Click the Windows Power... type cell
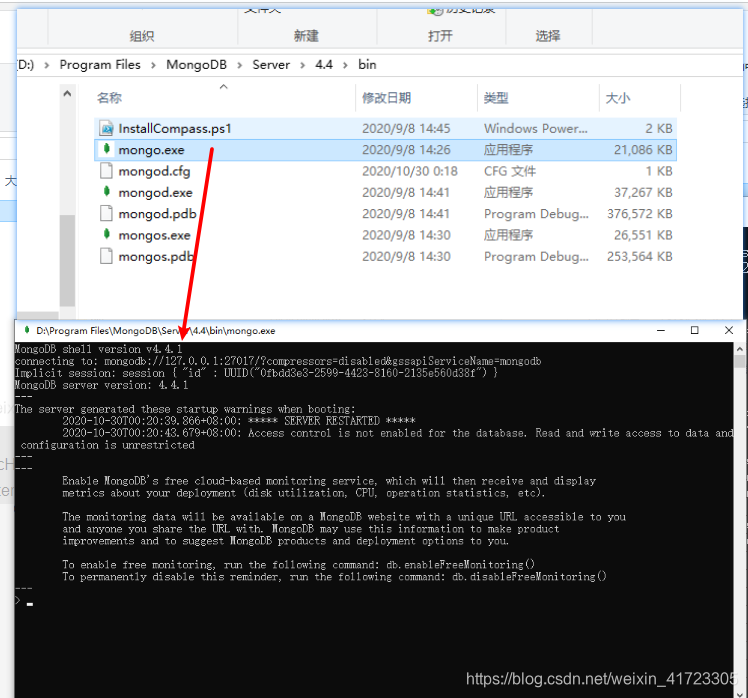The height and width of the screenshot is (698, 748). [536, 129]
